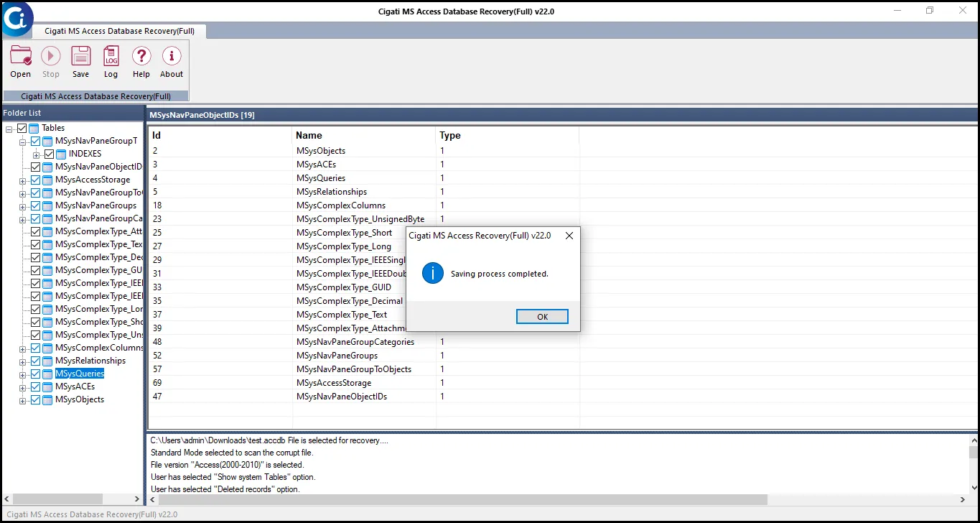This screenshot has width=980, height=523.
Task: Confirm the dialog with OK
Action: pos(542,317)
